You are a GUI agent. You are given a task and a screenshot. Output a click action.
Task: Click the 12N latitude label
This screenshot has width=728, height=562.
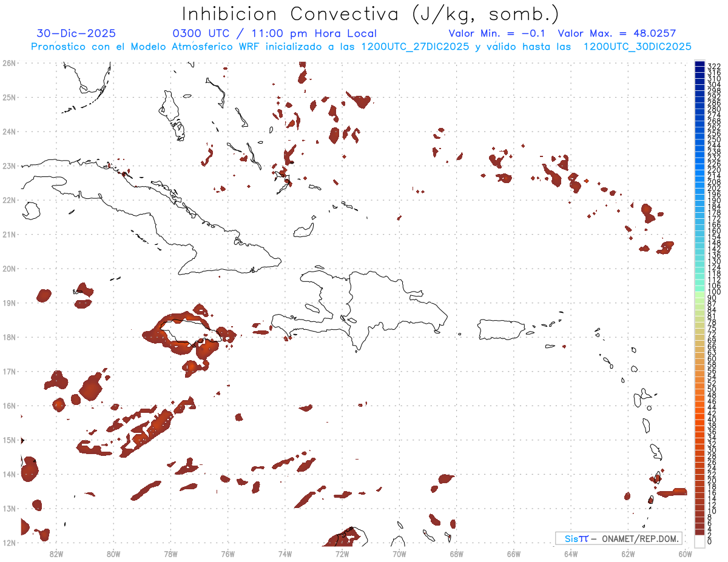(9, 543)
